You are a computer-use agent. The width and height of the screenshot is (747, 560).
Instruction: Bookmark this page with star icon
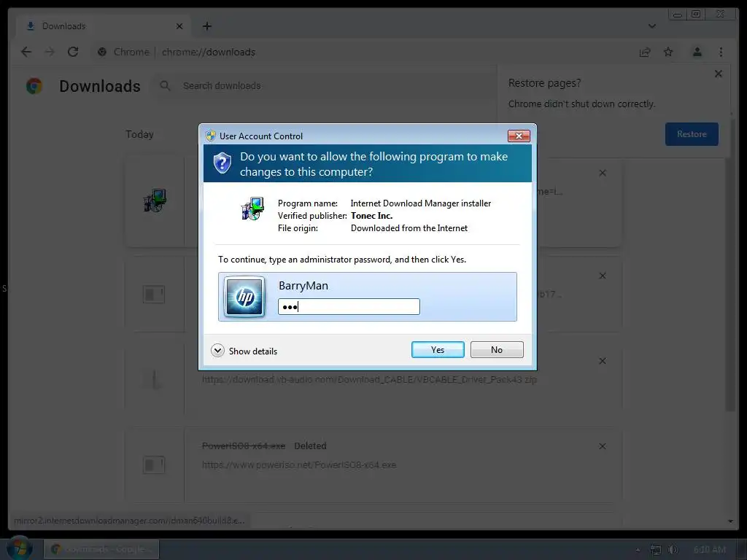[x=668, y=52]
